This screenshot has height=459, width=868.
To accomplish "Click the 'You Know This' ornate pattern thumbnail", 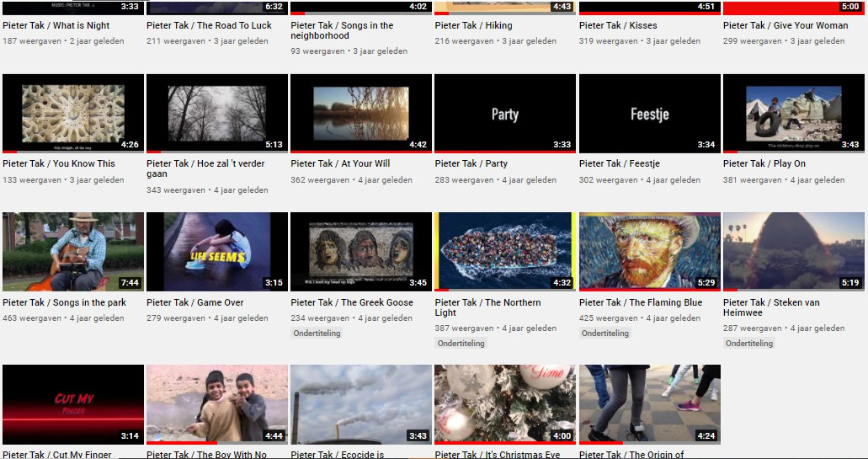I will 73,114.
